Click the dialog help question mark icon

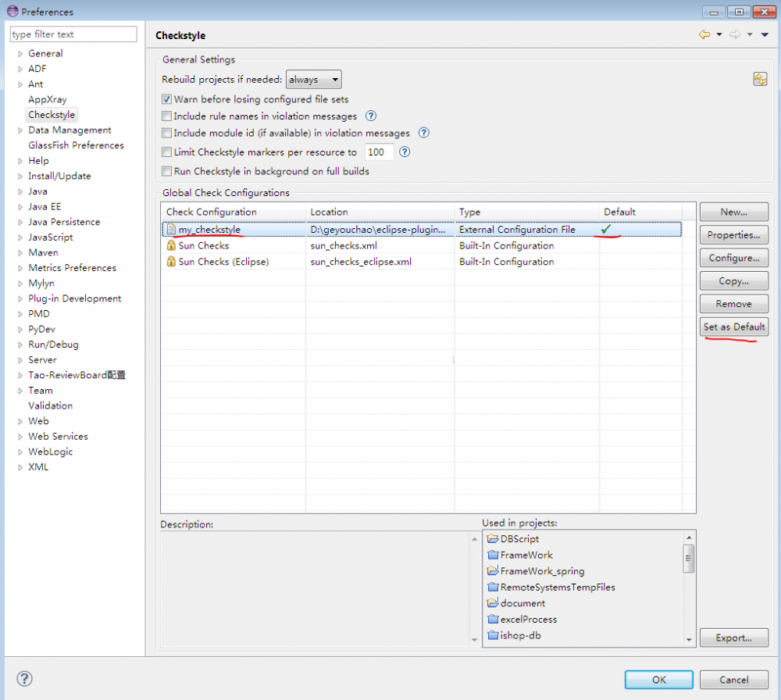(24, 679)
